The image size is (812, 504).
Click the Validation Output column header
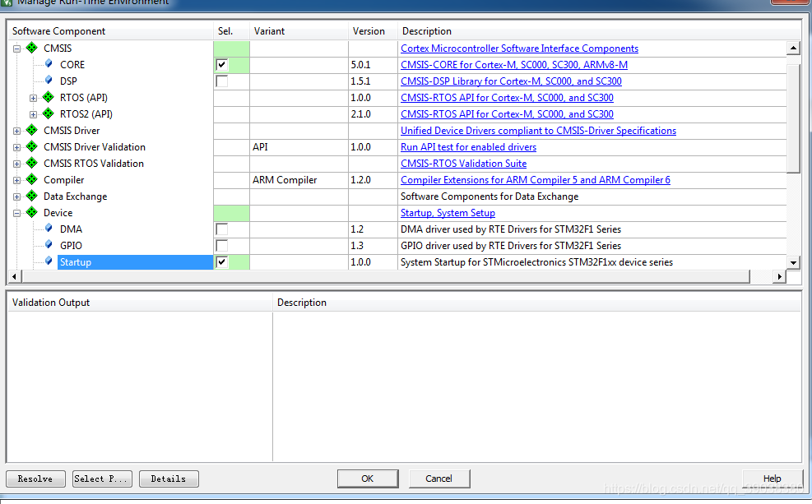(140, 303)
